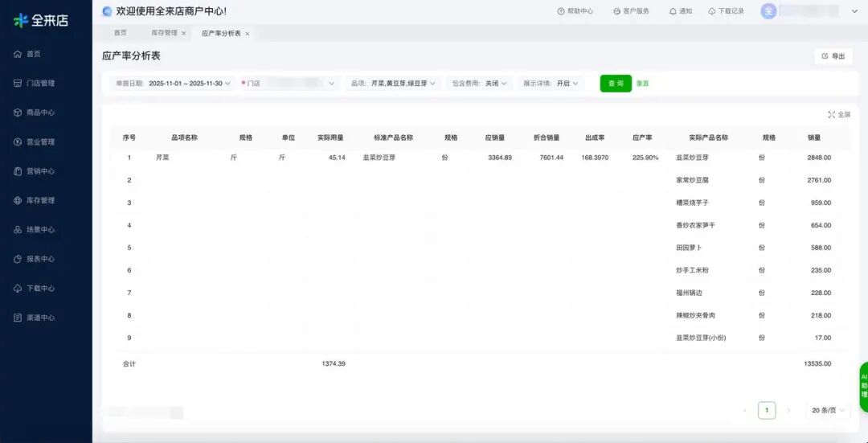Click the 3364.89 cell

coord(500,158)
